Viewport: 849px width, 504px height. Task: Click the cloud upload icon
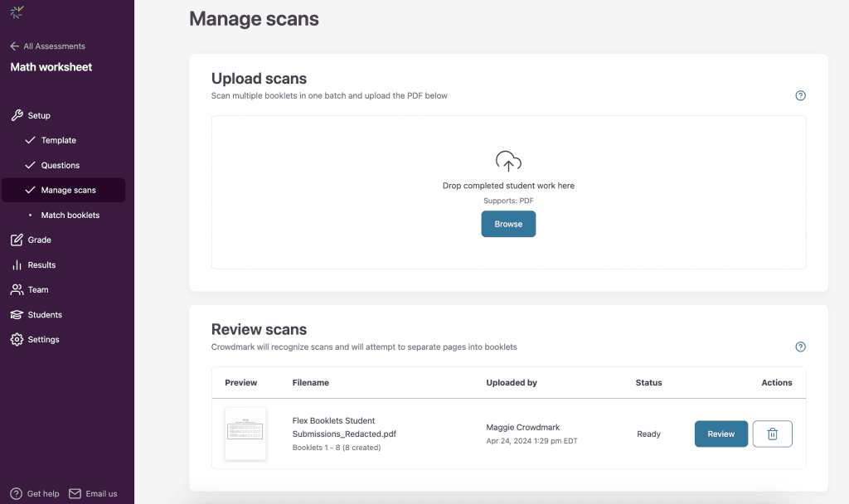point(508,161)
